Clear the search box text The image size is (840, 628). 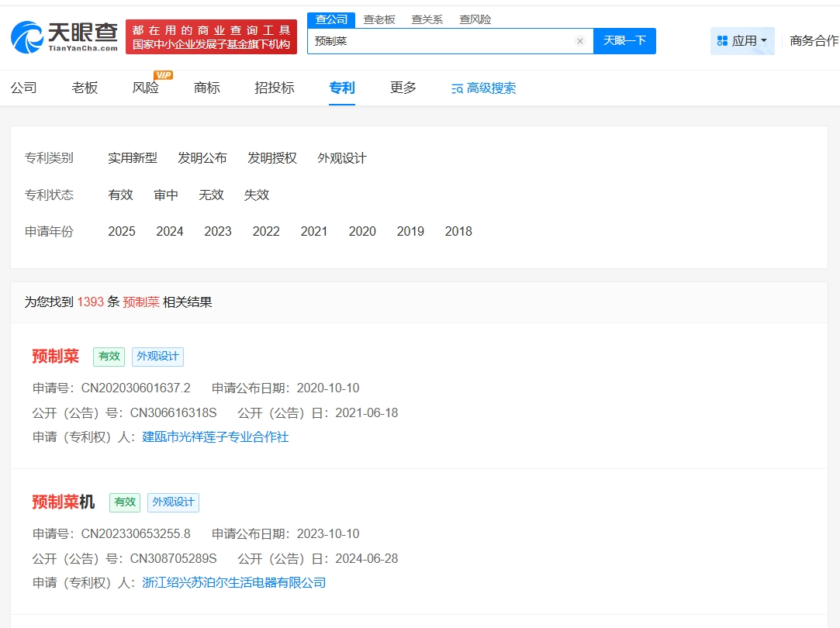[x=579, y=41]
